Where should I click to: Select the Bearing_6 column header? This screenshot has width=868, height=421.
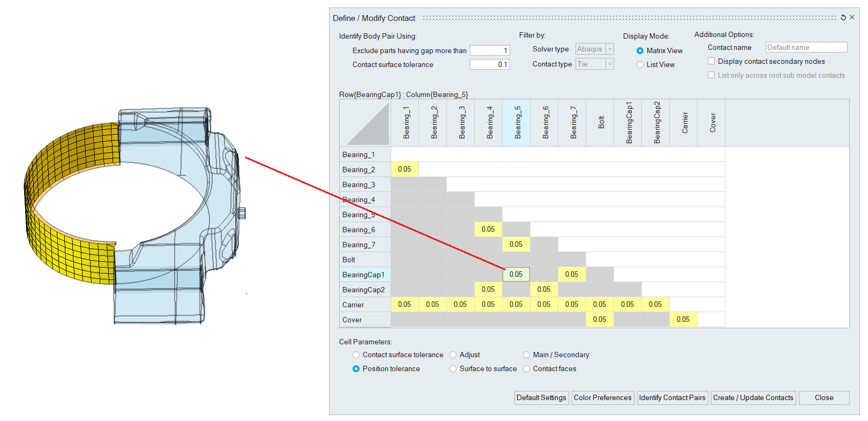544,123
